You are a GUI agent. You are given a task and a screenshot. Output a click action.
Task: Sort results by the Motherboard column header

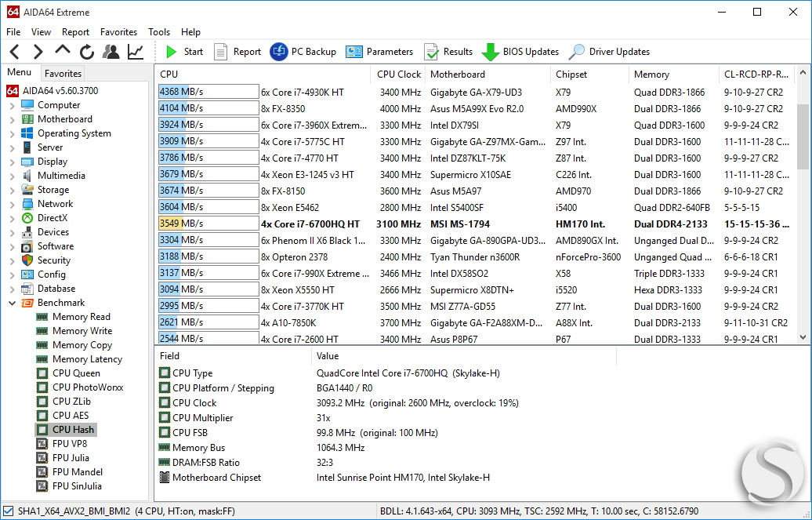pos(488,75)
